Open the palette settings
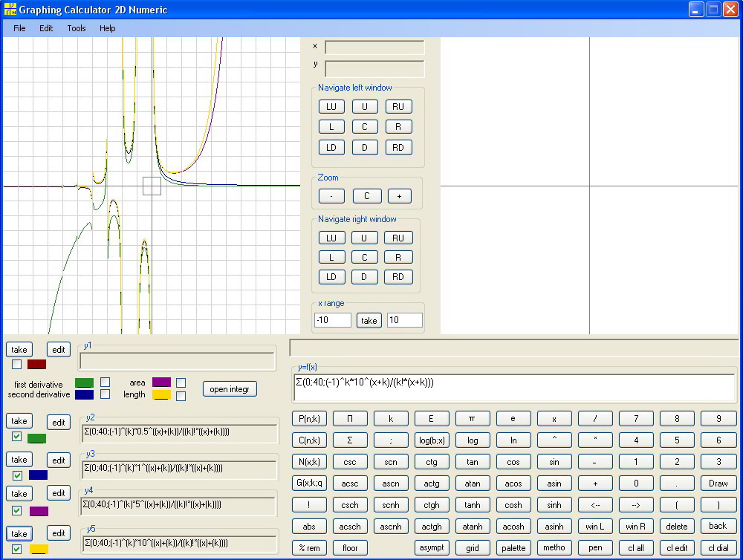The image size is (743, 560). [x=513, y=548]
